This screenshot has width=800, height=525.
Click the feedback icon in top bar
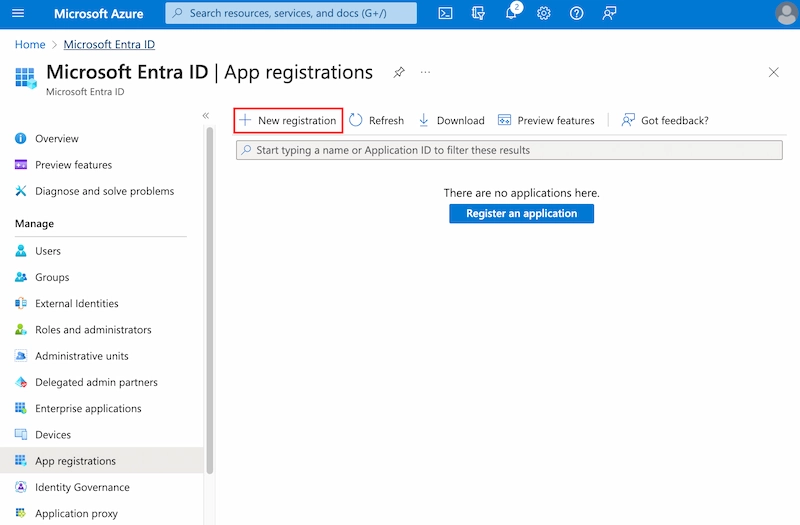[x=609, y=14]
